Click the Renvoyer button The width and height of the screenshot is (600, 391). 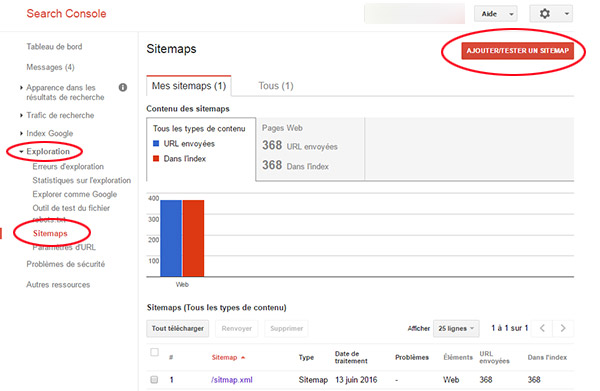point(236,328)
